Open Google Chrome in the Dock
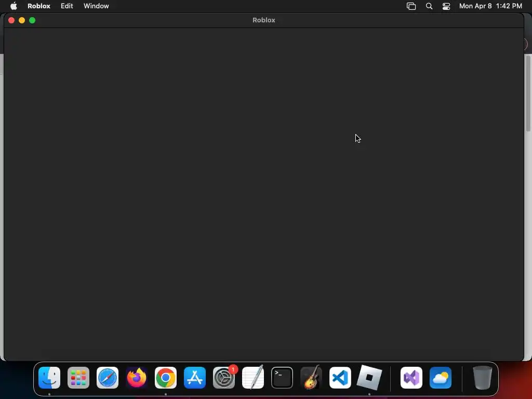The image size is (532, 399). (166, 378)
